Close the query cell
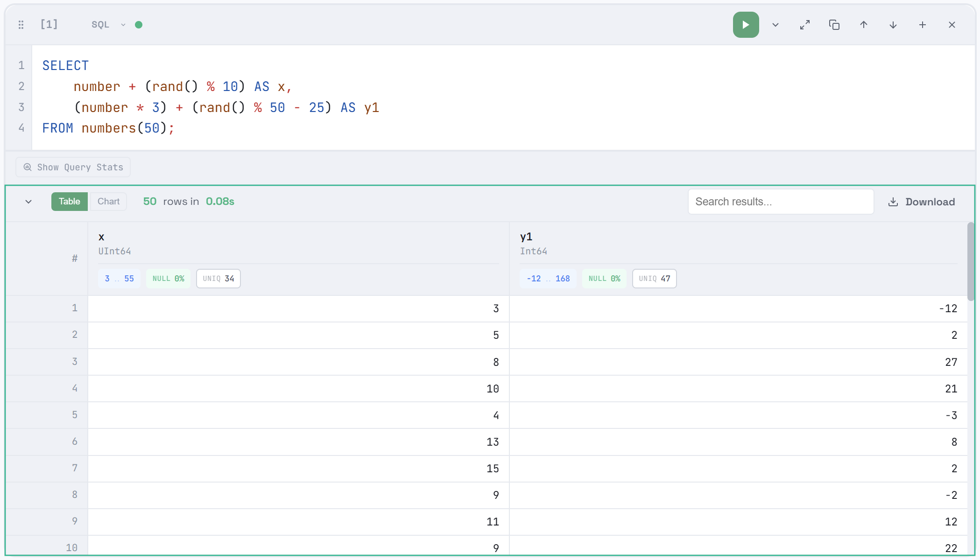 coord(952,24)
